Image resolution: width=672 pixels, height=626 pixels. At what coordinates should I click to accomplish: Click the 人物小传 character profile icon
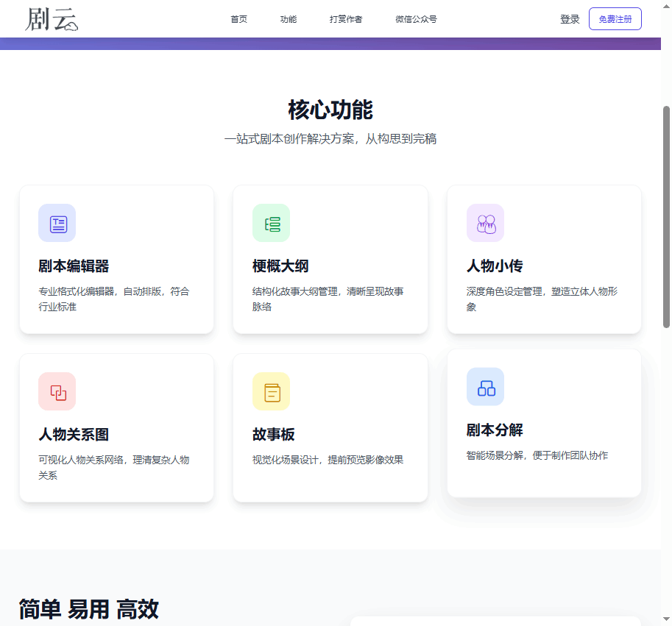pos(485,223)
